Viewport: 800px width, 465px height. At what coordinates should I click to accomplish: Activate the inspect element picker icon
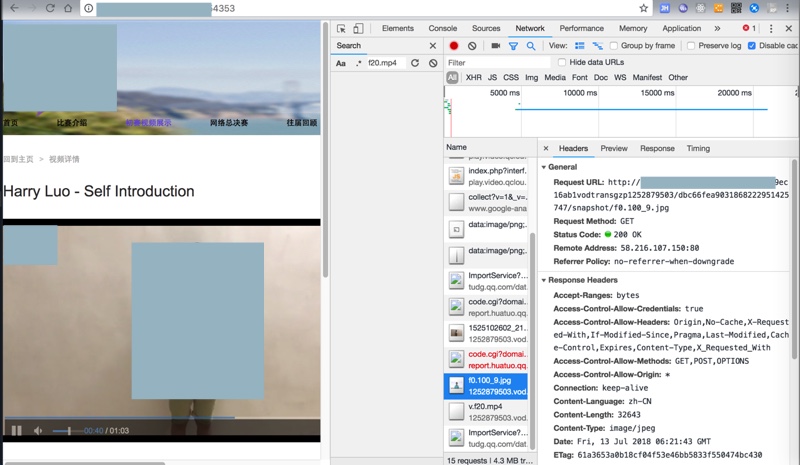tap(341, 29)
